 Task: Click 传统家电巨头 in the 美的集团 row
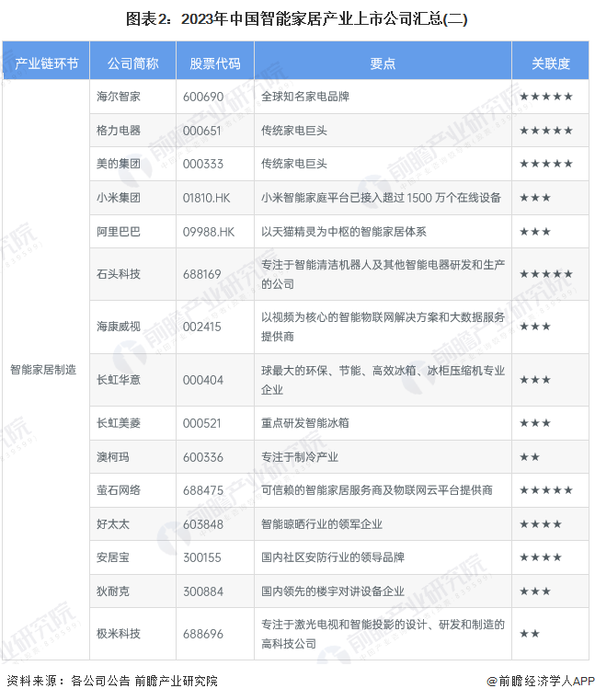pyautogui.click(x=294, y=164)
